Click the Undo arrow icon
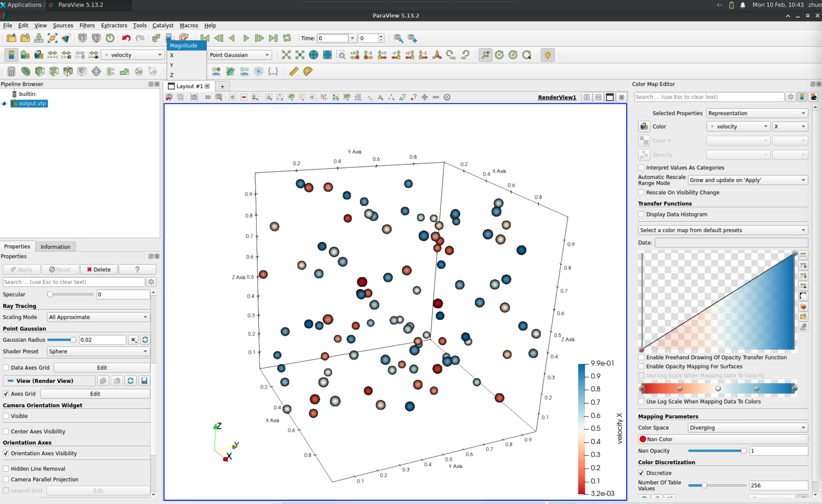Viewport: 822px width, 504px height. [x=126, y=38]
